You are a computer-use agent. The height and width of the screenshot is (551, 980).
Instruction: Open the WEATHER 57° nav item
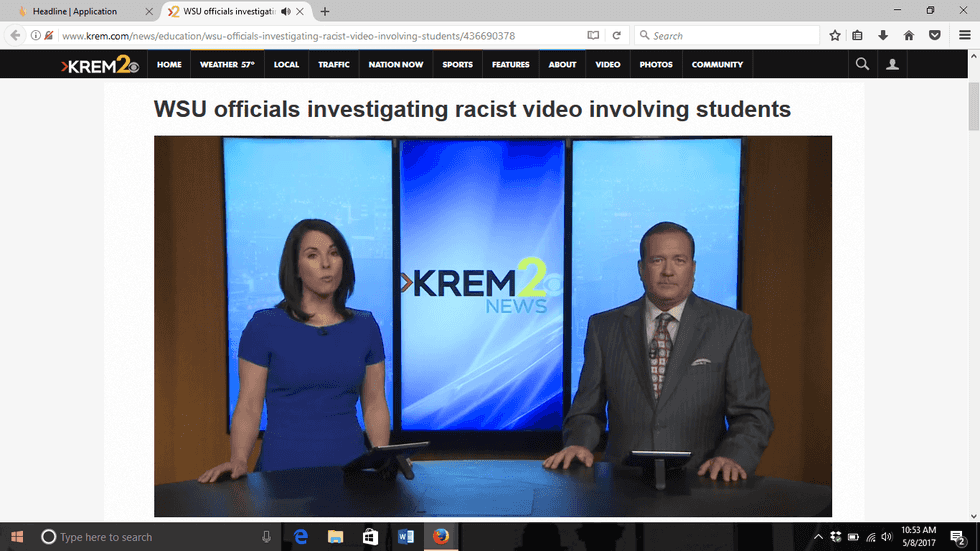[x=227, y=64]
